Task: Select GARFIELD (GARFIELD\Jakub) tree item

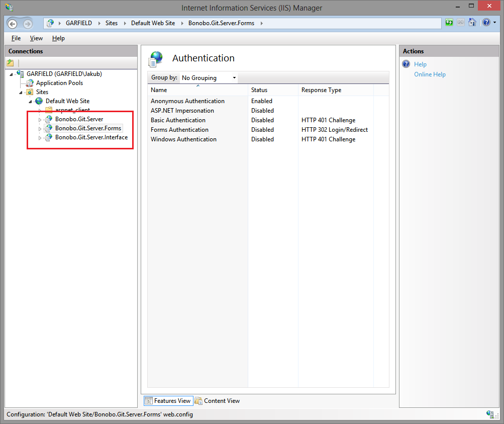Action: coord(64,73)
